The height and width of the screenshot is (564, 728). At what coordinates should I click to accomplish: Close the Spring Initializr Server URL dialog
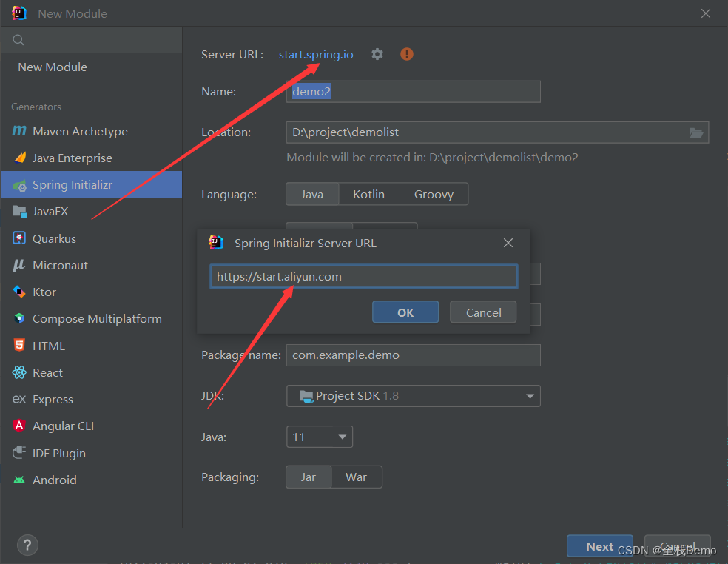click(x=508, y=243)
